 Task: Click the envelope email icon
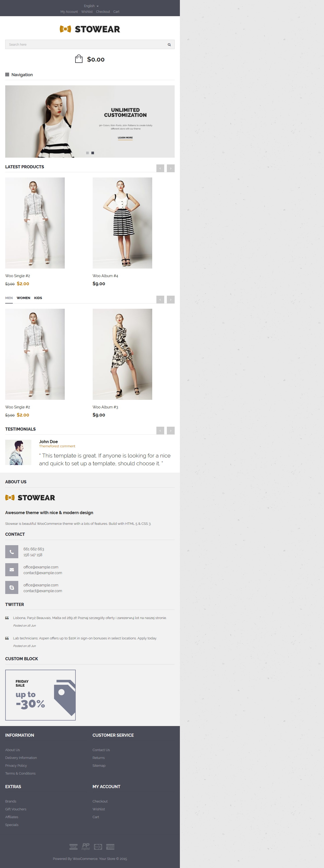click(x=12, y=570)
